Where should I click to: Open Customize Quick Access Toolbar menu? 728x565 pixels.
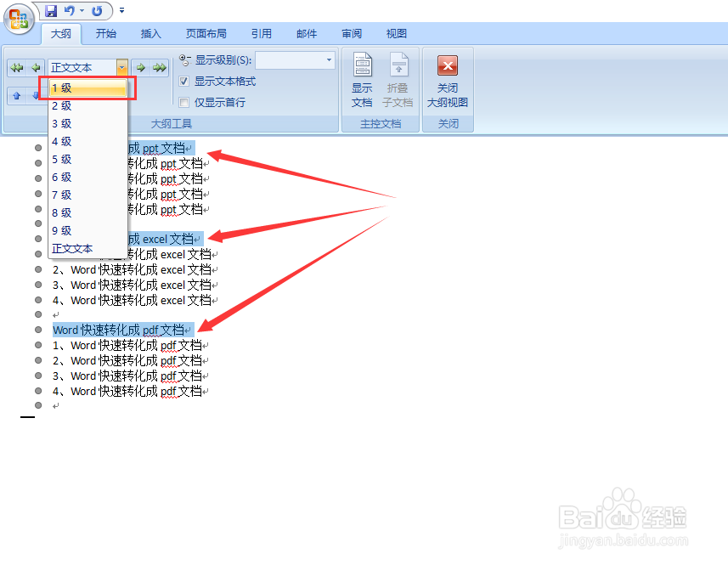tap(121, 10)
